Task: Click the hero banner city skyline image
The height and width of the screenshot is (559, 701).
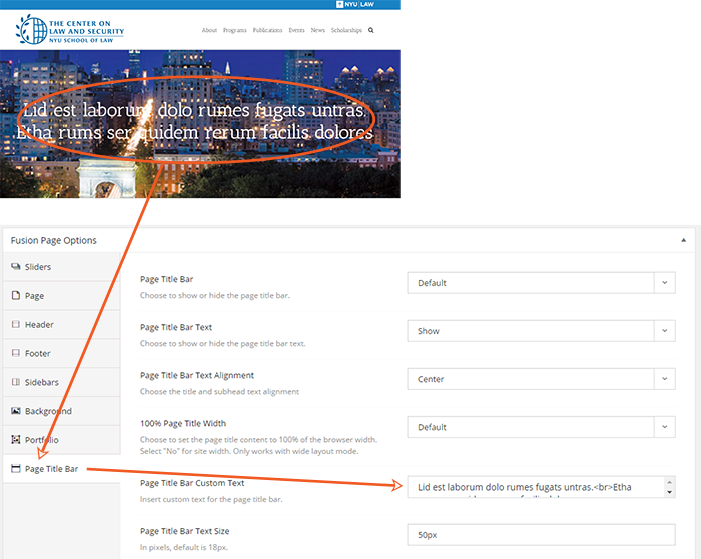Action: pyautogui.click(x=200, y=124)
